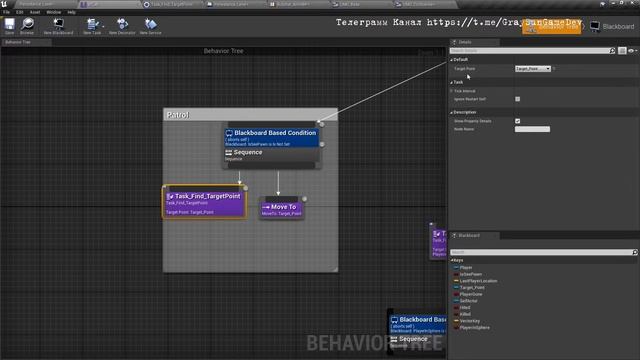Select the orange Behavior Tree mode button
The width and height of the screenshot is (640, 360).
coord(551,27)
